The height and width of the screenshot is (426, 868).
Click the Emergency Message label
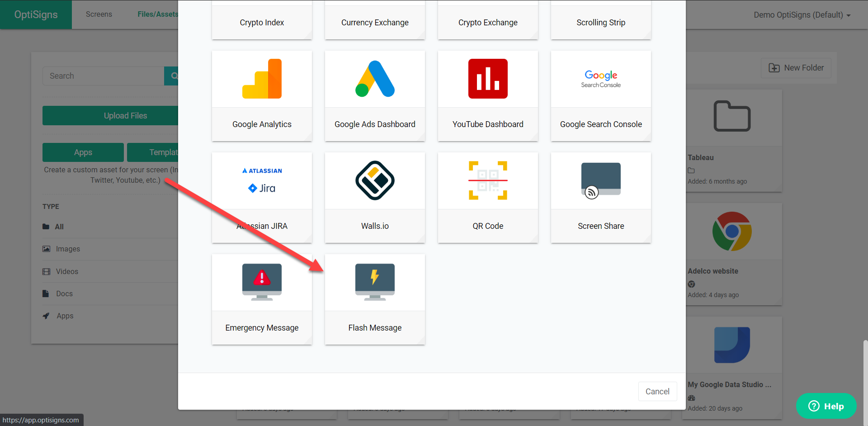tap(262, 328)
